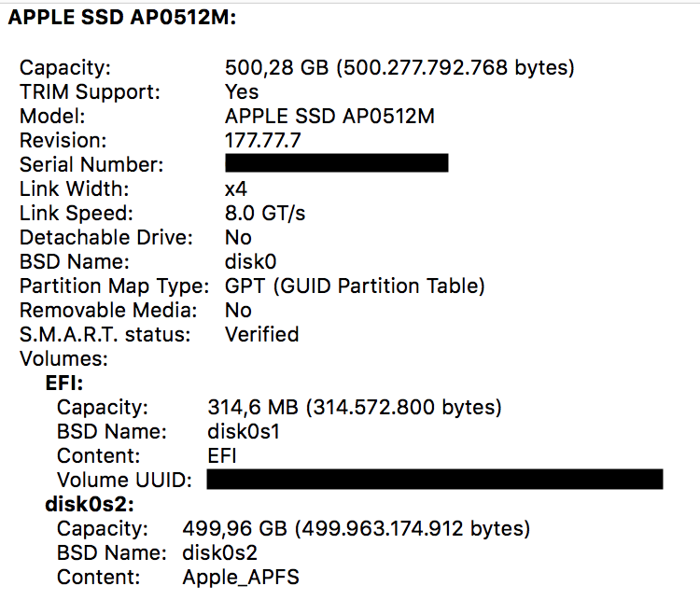This screenshot has width=700, height=614.
Task: Select the BSD Name value disk0
Action: coord(251,262)
